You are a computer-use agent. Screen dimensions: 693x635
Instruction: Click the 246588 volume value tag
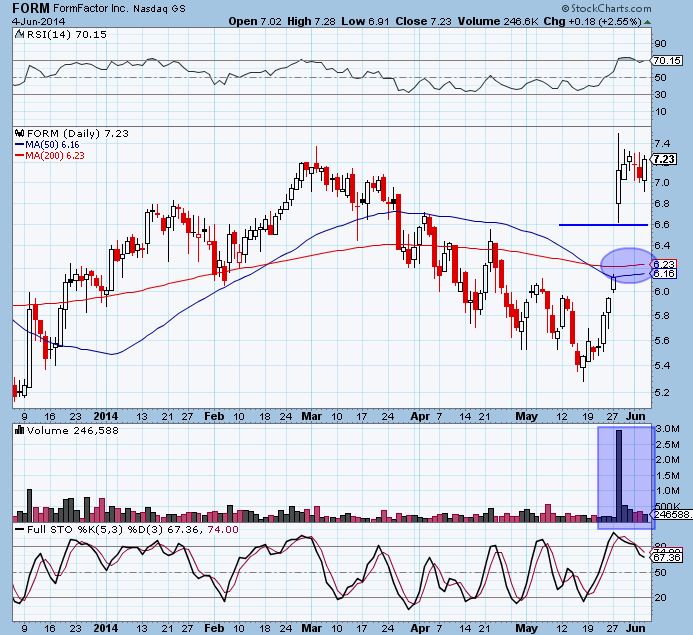pos(672,515)
